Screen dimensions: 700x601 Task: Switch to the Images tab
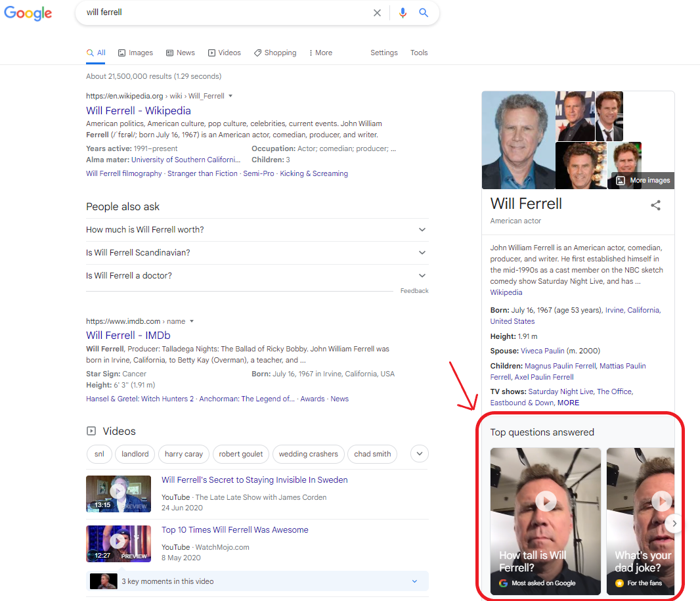click(135, 53)
